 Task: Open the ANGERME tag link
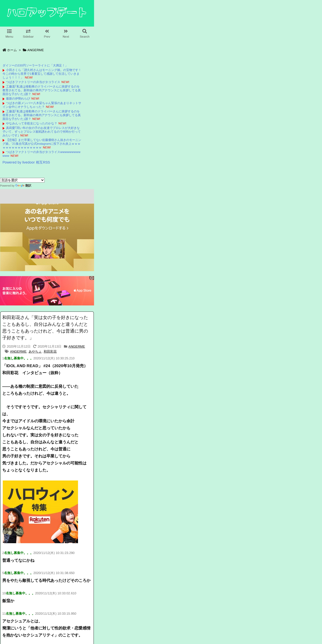pyautogui.click(x=18, y=352)
